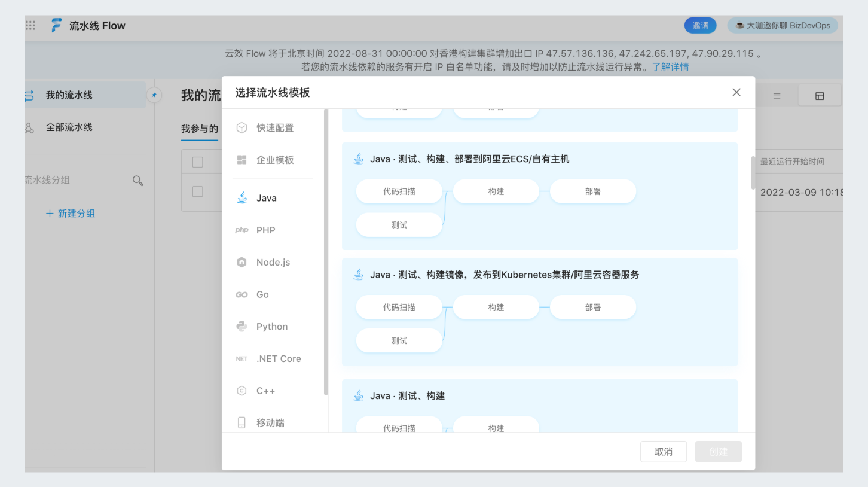The height and width of the screenshot is (487, 868).
Task: Click the PHP icon in template list
Action: tap(242, 230)
